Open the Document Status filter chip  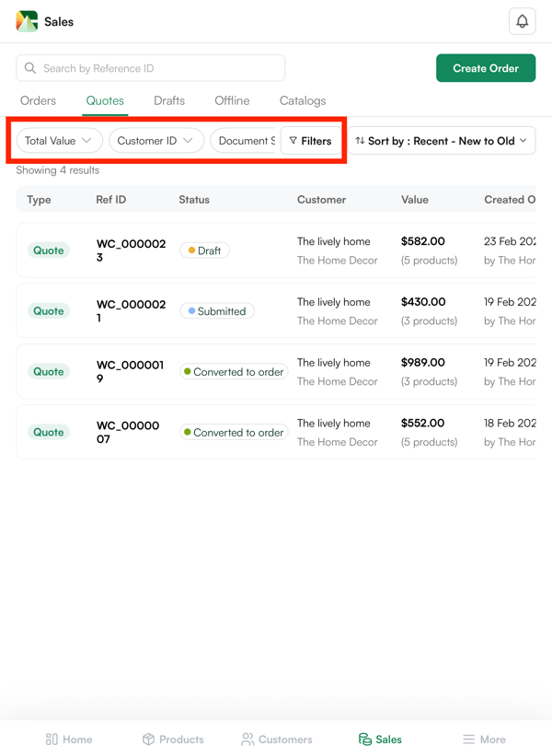pos(245,141)
